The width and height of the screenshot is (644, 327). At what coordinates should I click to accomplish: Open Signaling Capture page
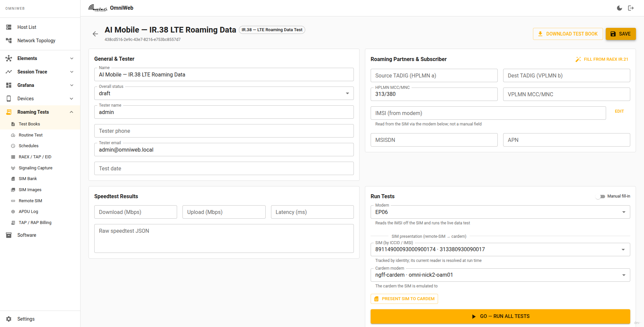pyautogui.click(x=40, y=168)
